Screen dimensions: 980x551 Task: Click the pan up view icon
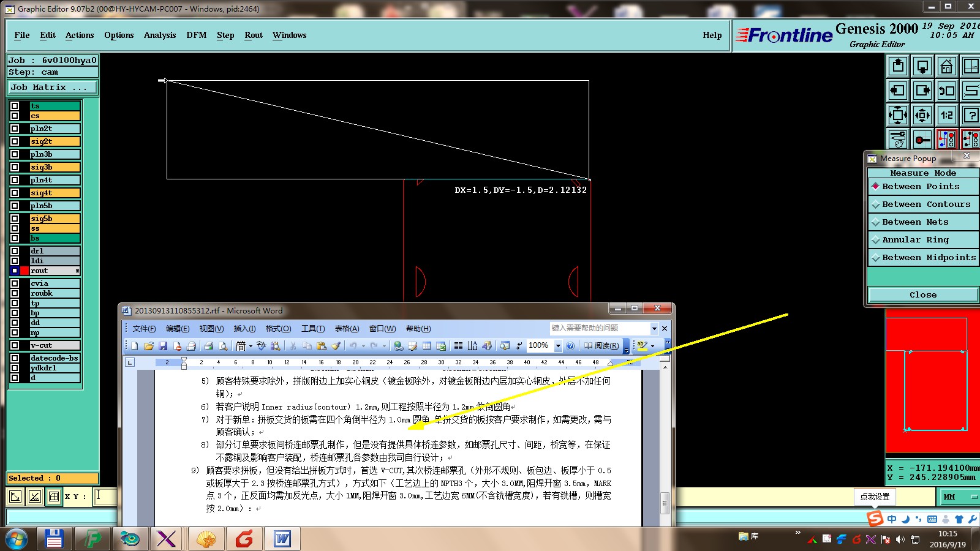click(x=898, y=66)
